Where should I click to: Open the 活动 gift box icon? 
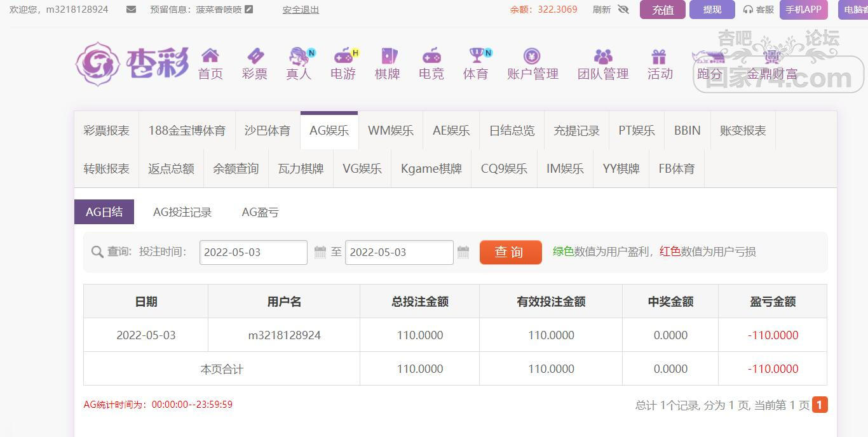[659, 56]
